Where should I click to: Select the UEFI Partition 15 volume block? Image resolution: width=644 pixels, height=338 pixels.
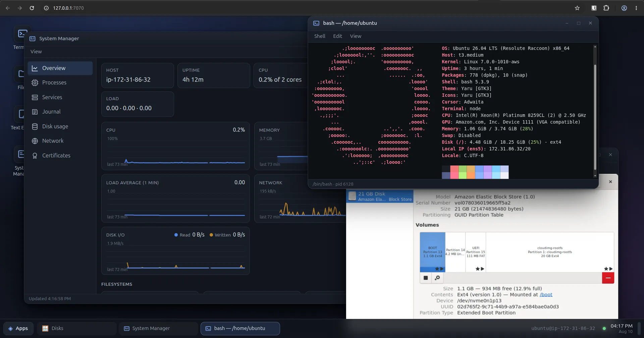click(476, 252)
